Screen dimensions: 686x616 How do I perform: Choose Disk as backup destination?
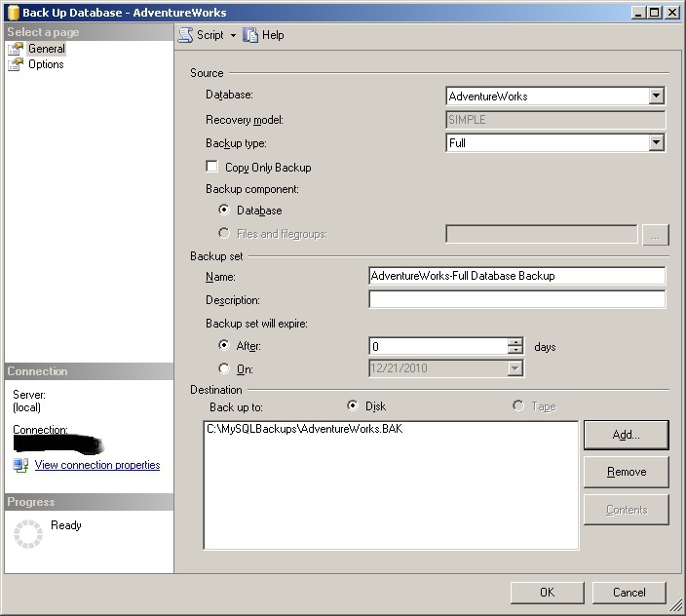(x=352, y=405)
